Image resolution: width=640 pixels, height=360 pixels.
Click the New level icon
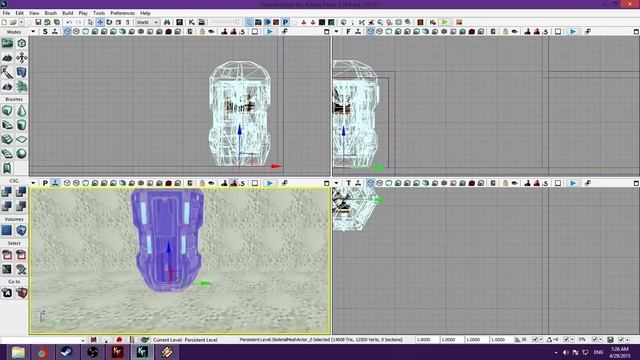pos(4,22)
